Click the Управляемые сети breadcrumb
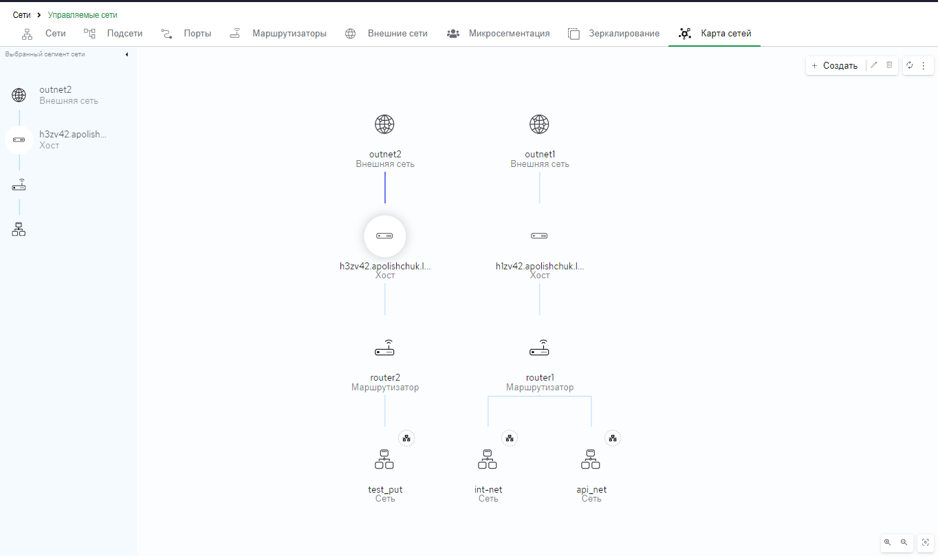The width and height of the screenshot is (938, 560). pyautogui.click(x=83, y=14)
